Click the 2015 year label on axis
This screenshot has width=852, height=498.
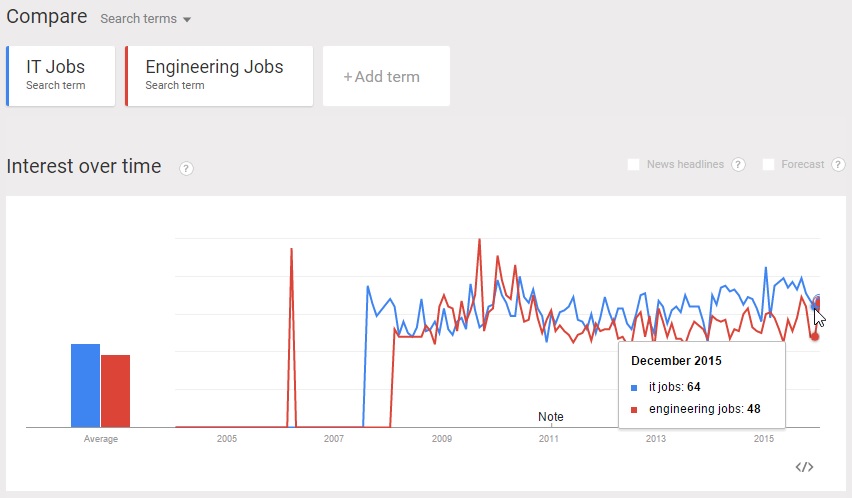763,439
